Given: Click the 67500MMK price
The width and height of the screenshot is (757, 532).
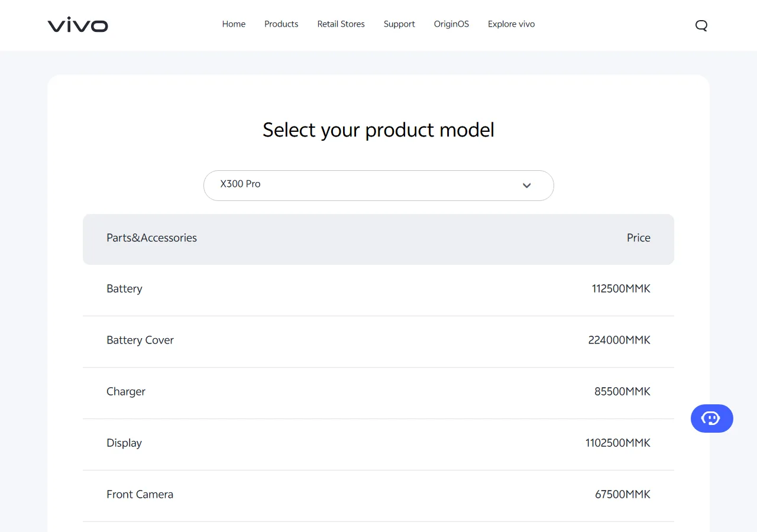Looking at the screenshot, I should pyautogui.click(x=623, y=494).
